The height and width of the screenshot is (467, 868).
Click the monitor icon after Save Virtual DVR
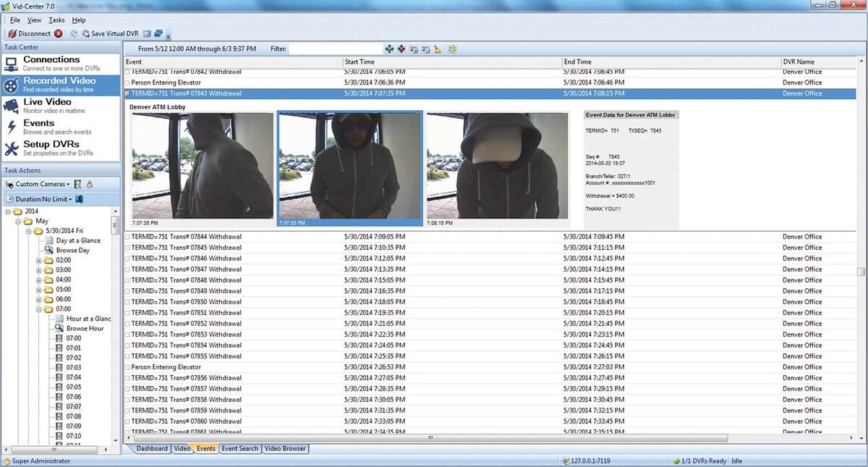pyautogui.click(x=147, y=33)
